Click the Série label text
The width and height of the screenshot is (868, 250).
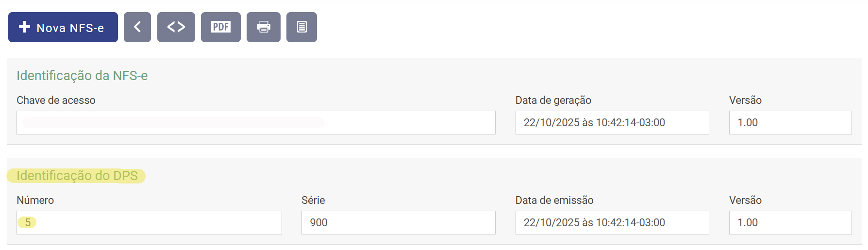[313, 200]
